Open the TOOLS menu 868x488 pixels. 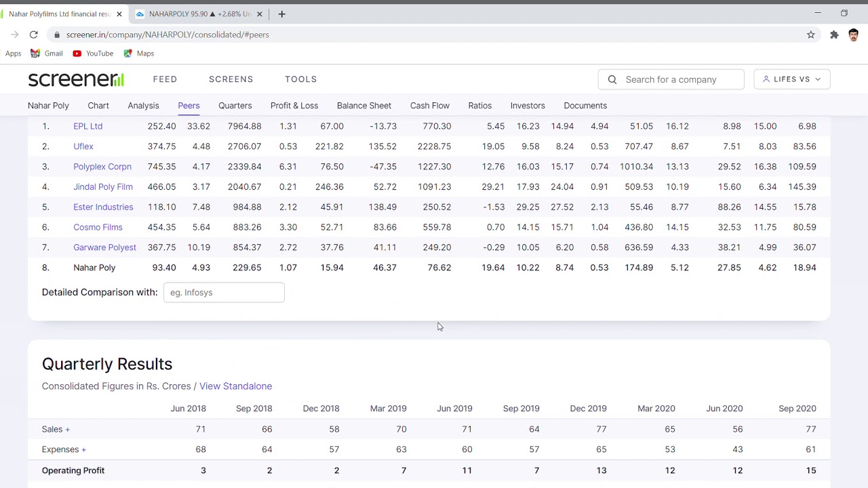click(x=301, y=79)
